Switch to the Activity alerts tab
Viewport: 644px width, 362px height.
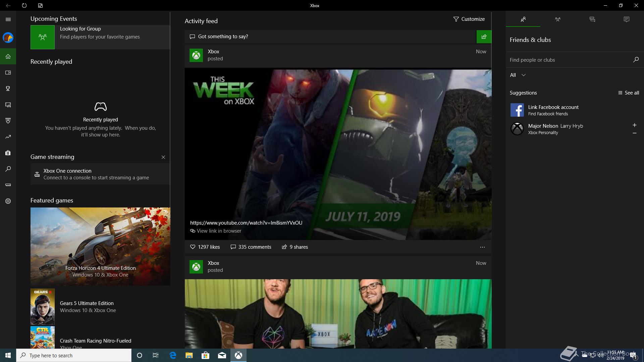click(626, 19)
